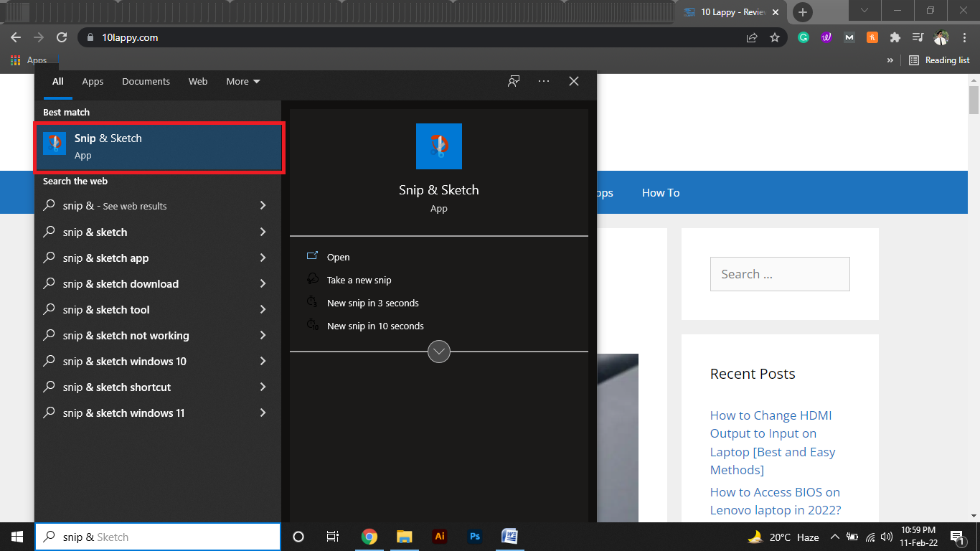Viewport: 980px width, 551px height.
Task: Expand 'snip & sketch app' suggestion arrow
Action: coord(263,258)
